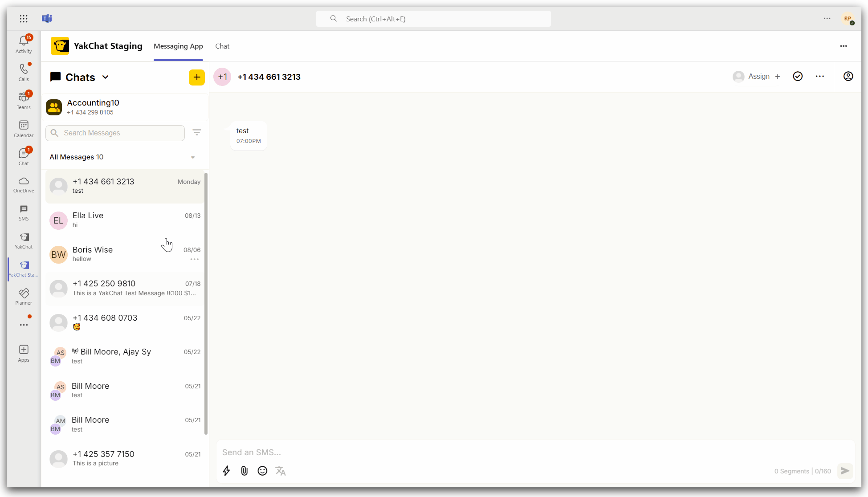
Task: Switch to the Messaging App tab
Action: coord(178,46)
